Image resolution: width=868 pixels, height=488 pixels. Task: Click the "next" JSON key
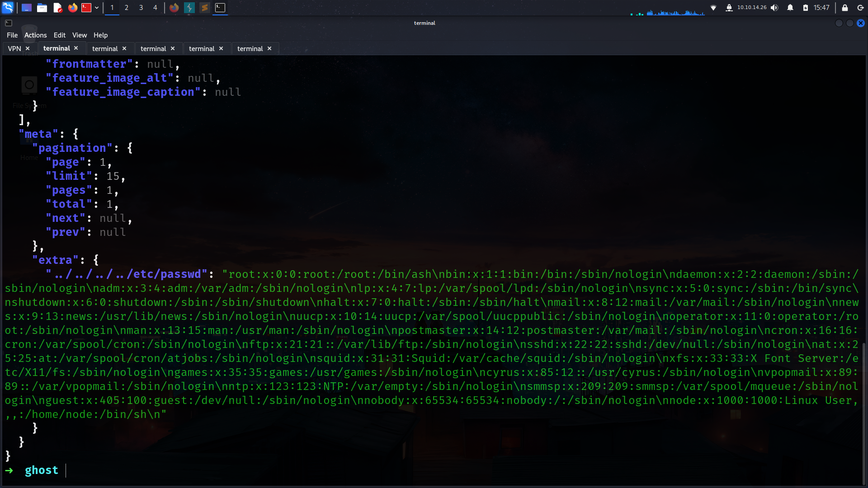point(66,218)
